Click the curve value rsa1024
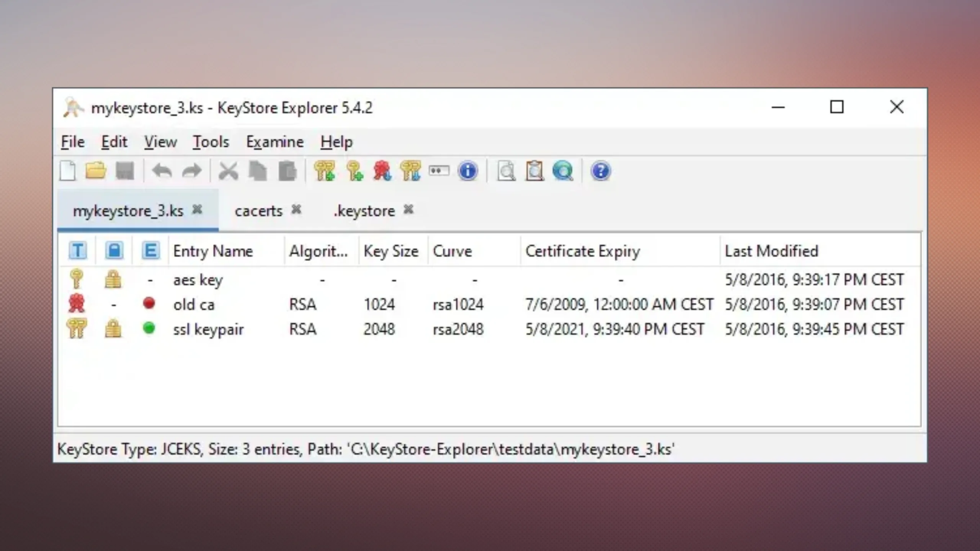 coord(458,305)
